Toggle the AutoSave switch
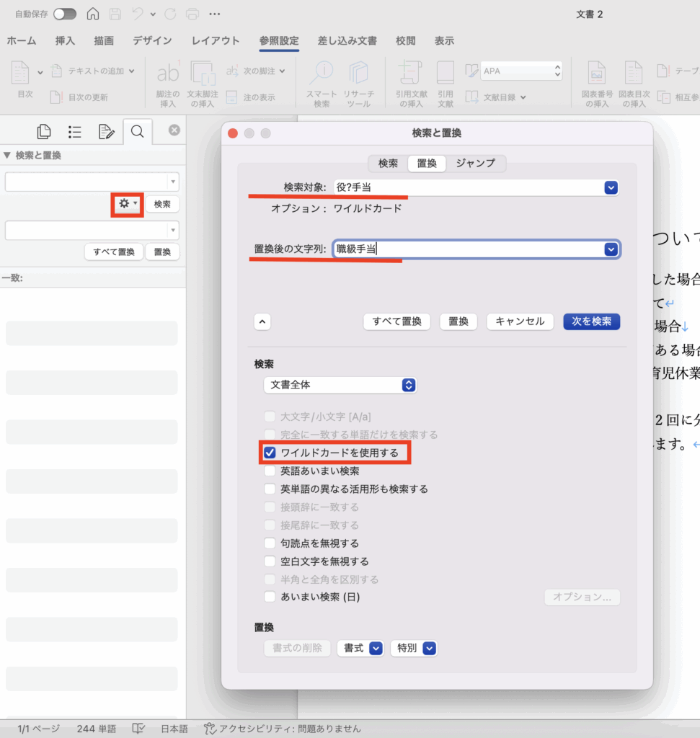This screenshot has width=700, height=738. tap(65, 14)
